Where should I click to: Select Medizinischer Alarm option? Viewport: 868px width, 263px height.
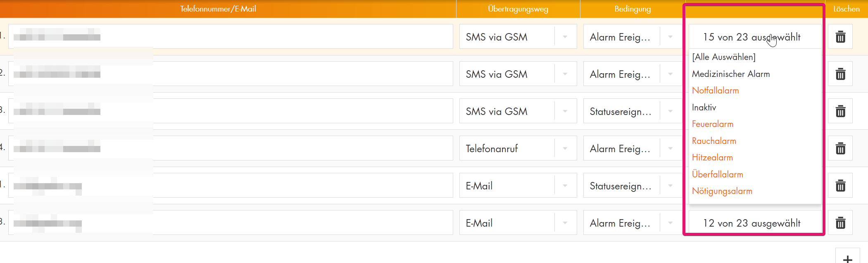(731, 74)
